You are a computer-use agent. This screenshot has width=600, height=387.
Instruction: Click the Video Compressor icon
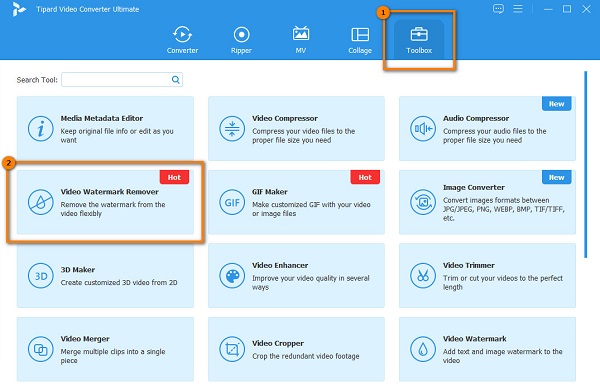232,129
